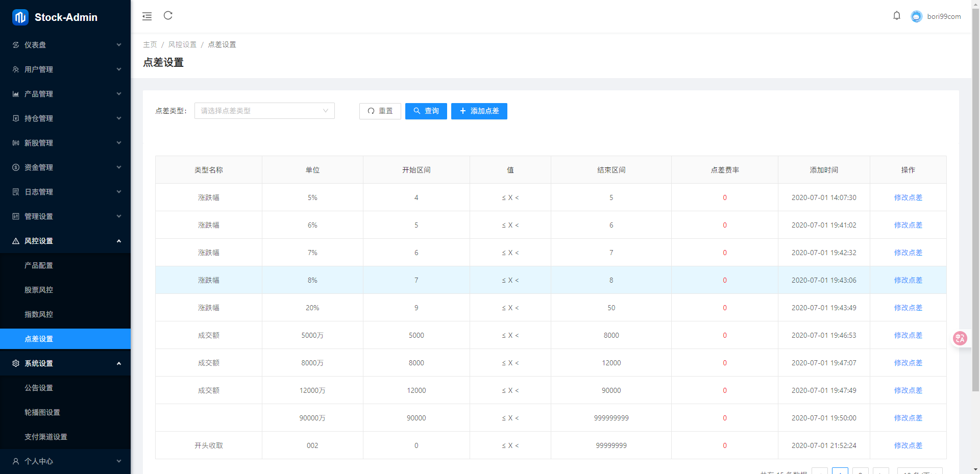Click the 日志管理 log icon
This screenshot has height=474, width=980.
point(16,192)
